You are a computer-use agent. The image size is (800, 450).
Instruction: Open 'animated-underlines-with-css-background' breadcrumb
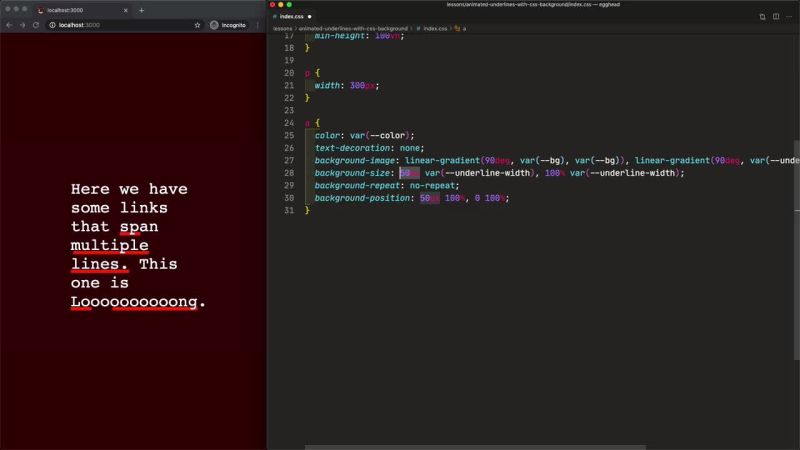(353, 29)
